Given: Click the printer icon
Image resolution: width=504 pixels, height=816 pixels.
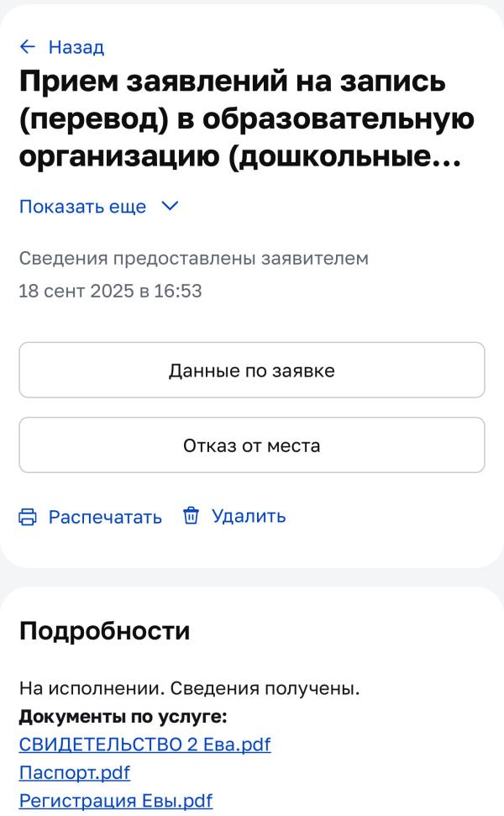Looking at the screenshot, I should pyautogui.click(x=29, y=517).
